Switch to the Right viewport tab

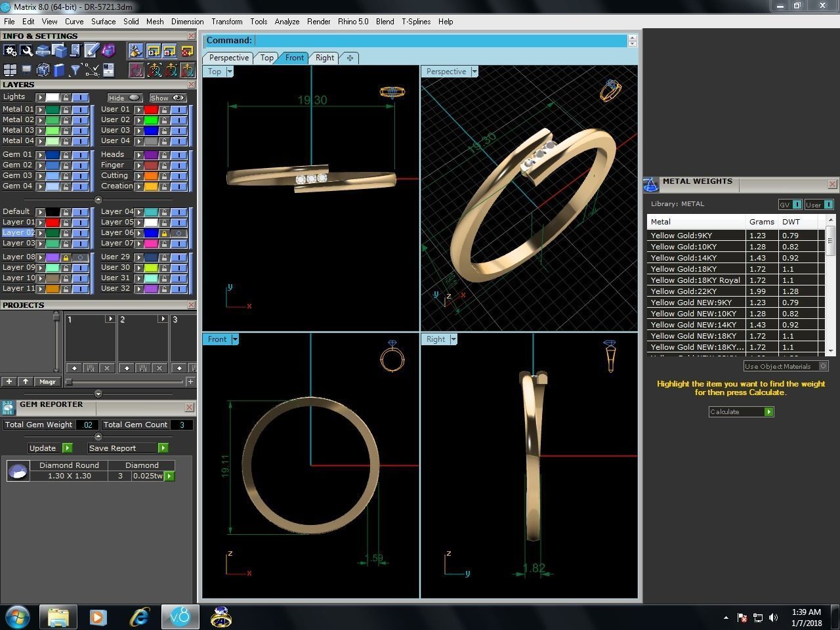(325, 58)
